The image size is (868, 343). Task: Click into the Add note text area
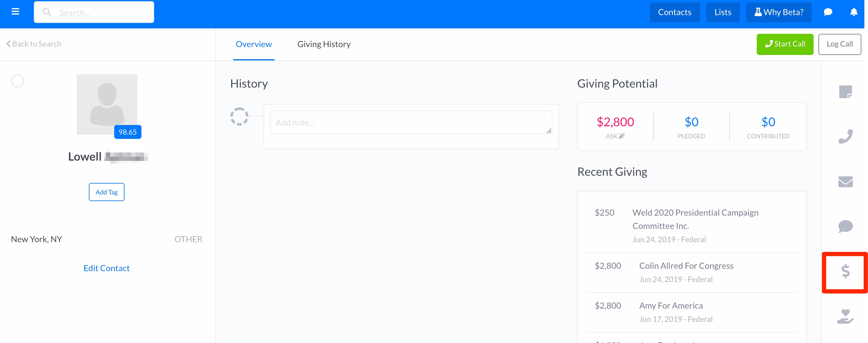tap(411, 123)
